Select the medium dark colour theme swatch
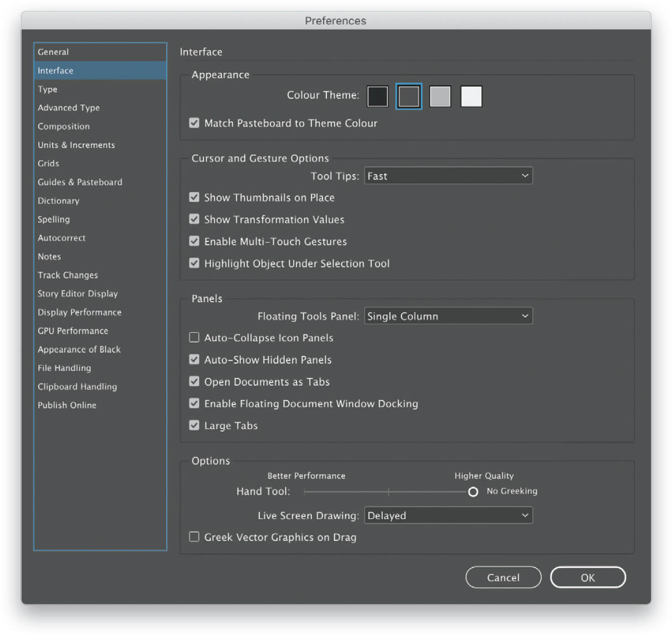672x635 pixels. (409, 97)
